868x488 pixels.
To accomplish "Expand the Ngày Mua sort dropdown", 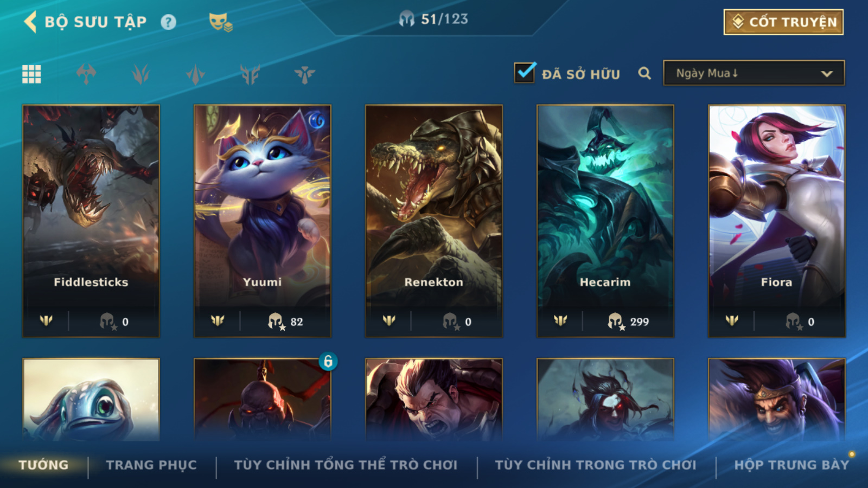I will point(754,73).
